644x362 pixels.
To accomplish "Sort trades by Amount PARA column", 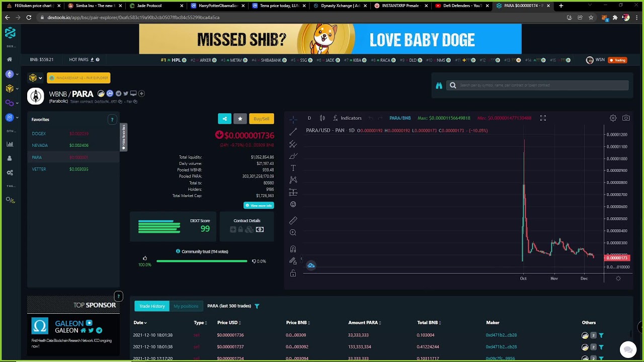I will 365,323.
